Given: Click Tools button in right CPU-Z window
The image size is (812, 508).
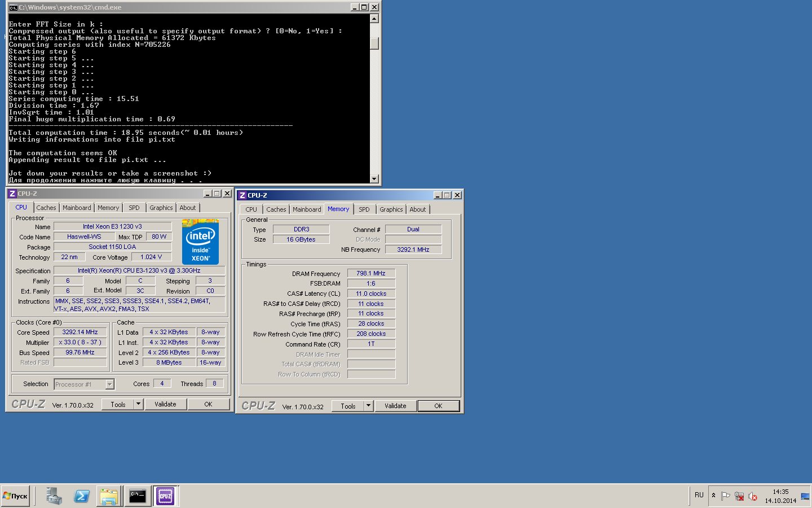Looking at the screenshot, I should coord(348,406).
